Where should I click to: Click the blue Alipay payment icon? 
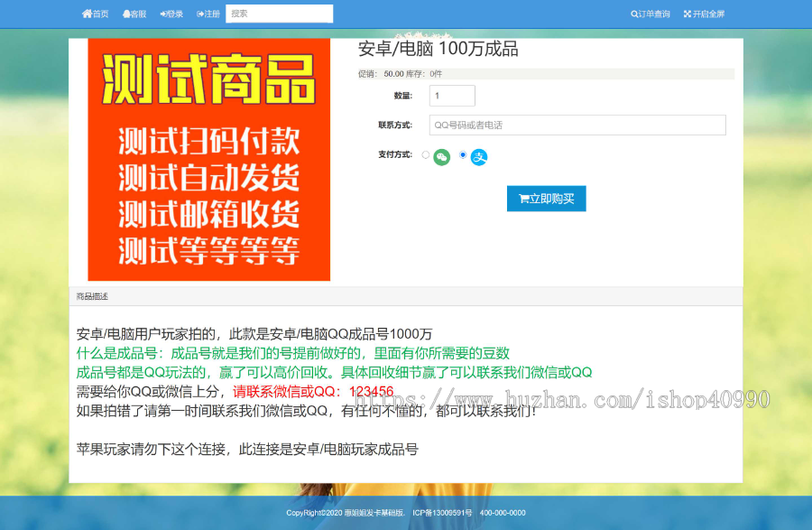tap(479, 157)
